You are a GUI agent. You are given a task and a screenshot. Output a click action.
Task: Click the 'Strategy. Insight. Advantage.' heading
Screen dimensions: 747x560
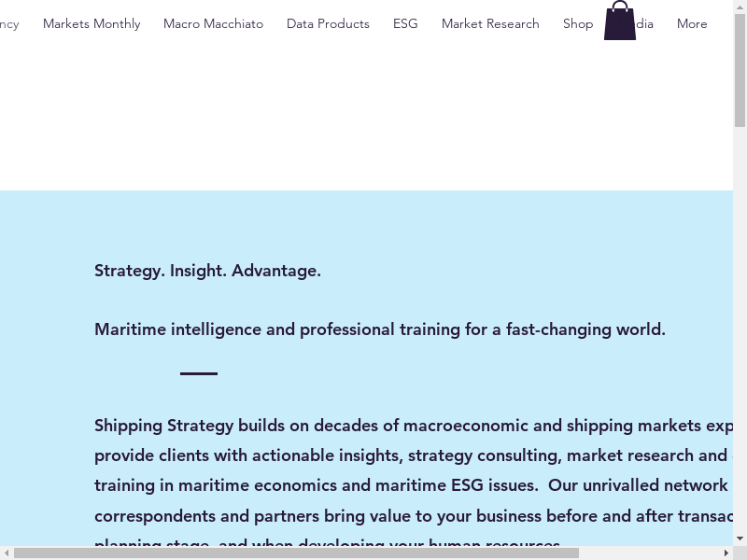tap(207, 271)
